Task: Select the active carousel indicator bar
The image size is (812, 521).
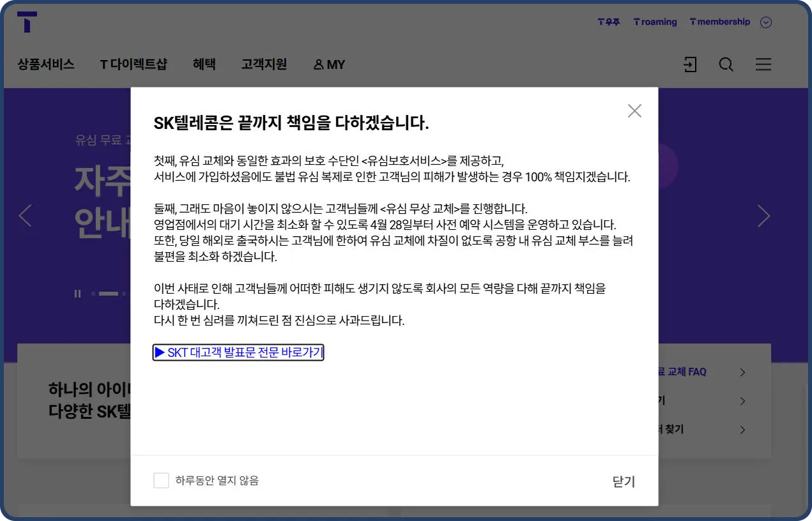Action: (x=109, y=294)
